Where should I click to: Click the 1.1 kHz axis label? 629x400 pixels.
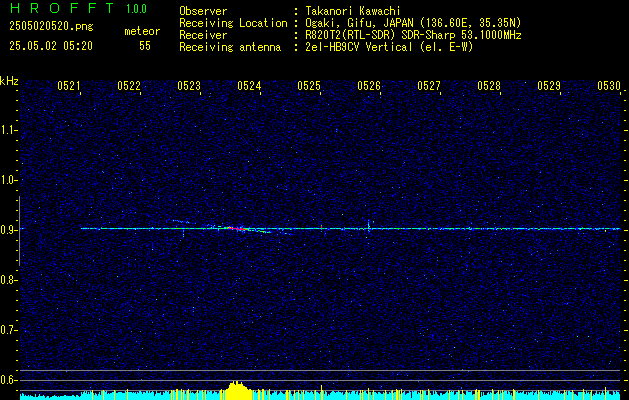pos(9,130)
